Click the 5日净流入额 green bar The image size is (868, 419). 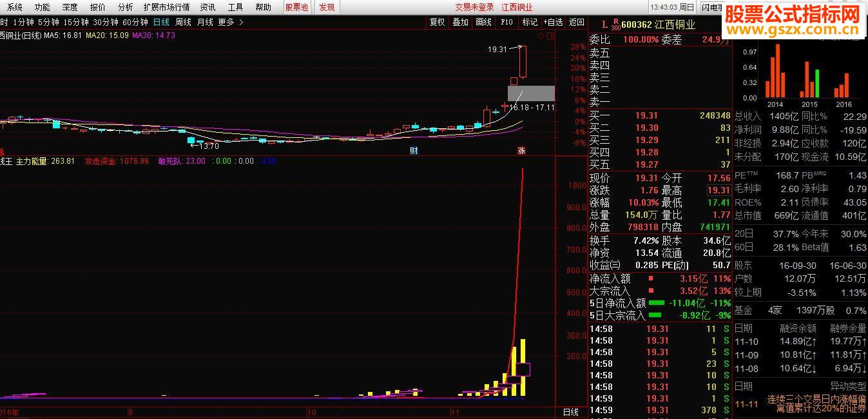coord(656,303)
